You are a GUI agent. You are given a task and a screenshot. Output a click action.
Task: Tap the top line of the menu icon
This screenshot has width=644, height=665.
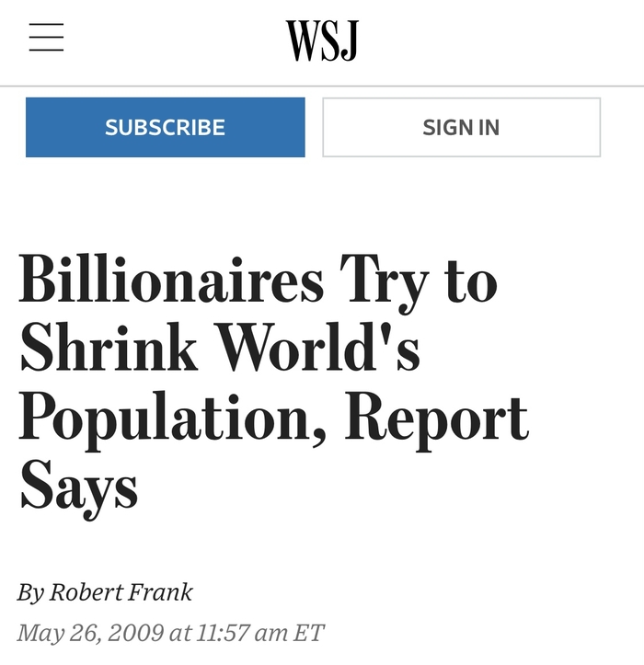(x=46, y=25)
